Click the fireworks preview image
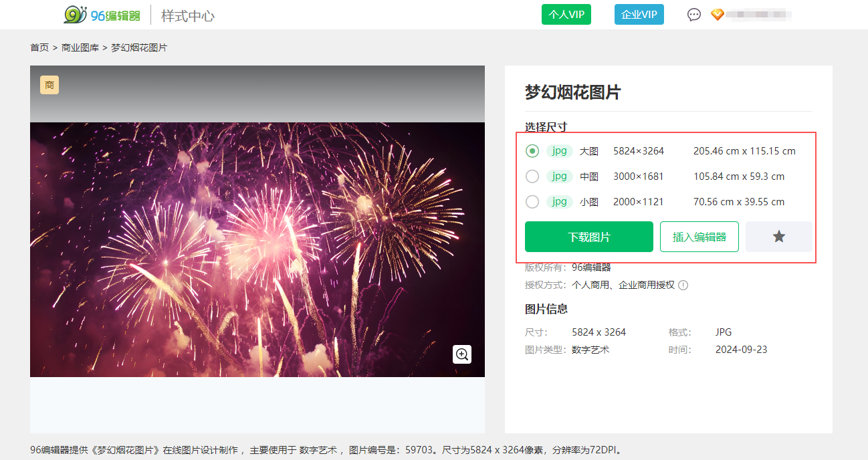Viewport: 868px width, 460px height. [x=257, y=249]
